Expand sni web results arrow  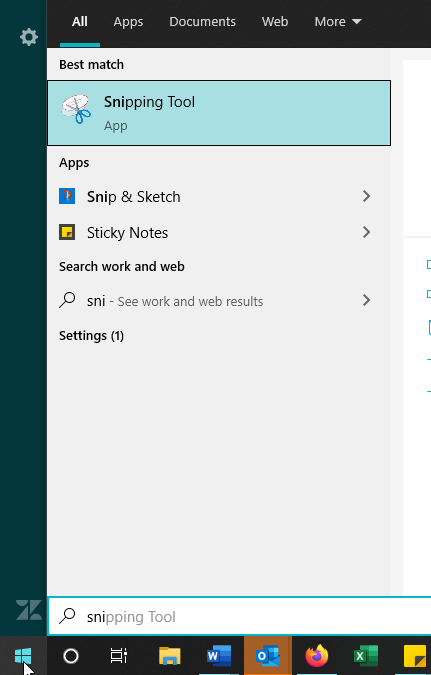(x=366, y=300)
